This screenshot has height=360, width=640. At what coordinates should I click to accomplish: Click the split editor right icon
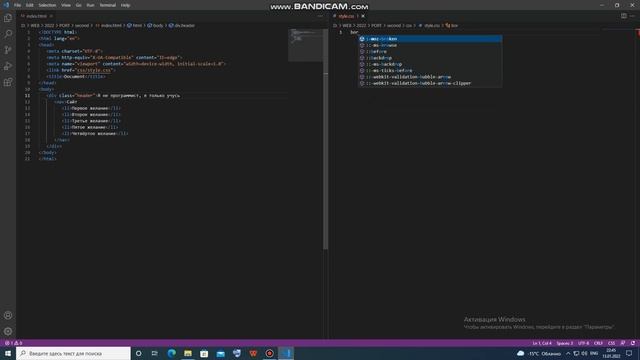click(x=624, y=16)
